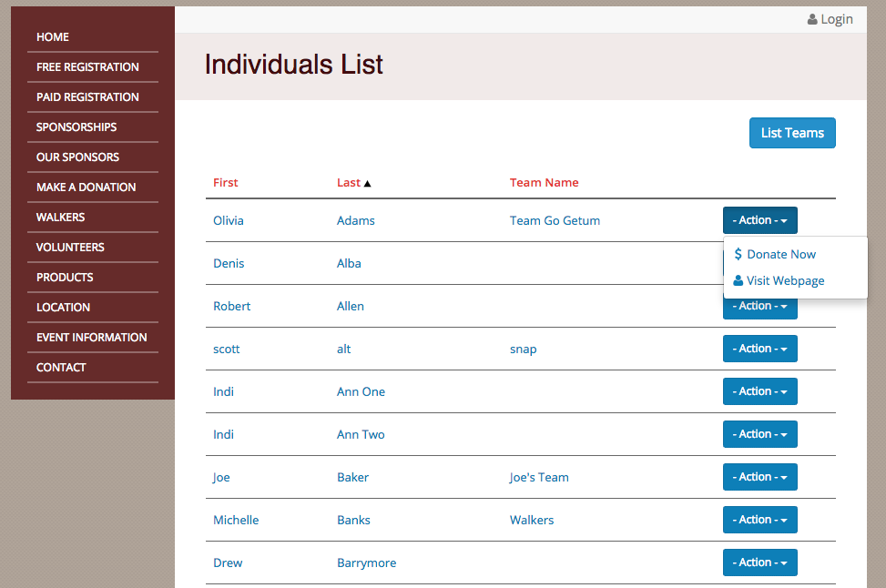Click the sort arrow next to Last

click(367, 184)
